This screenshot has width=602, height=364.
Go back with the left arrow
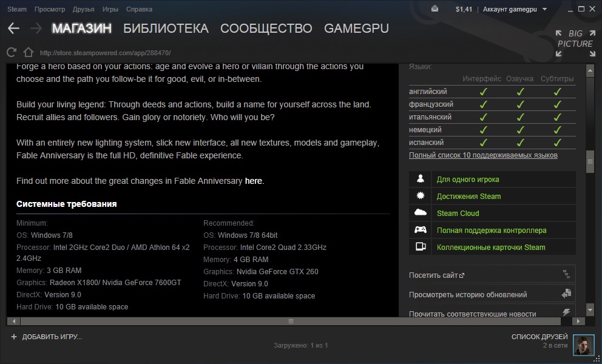coord(13,29)
